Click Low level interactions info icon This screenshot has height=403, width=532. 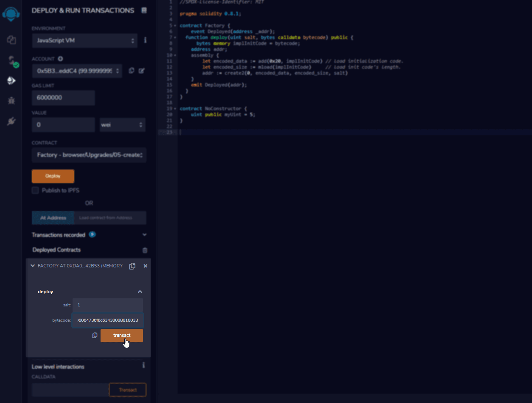[x=144, y=365]
